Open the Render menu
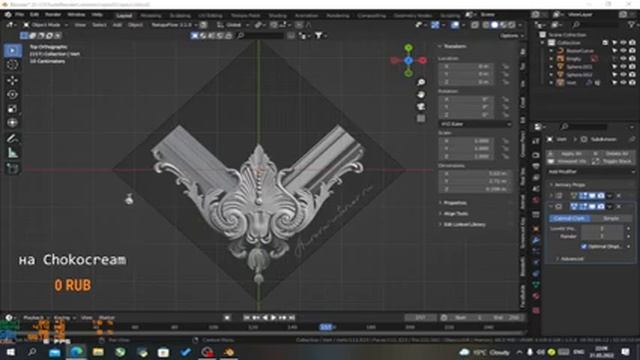The width and height of the screenshot is (640, 360). click(53, 15)
